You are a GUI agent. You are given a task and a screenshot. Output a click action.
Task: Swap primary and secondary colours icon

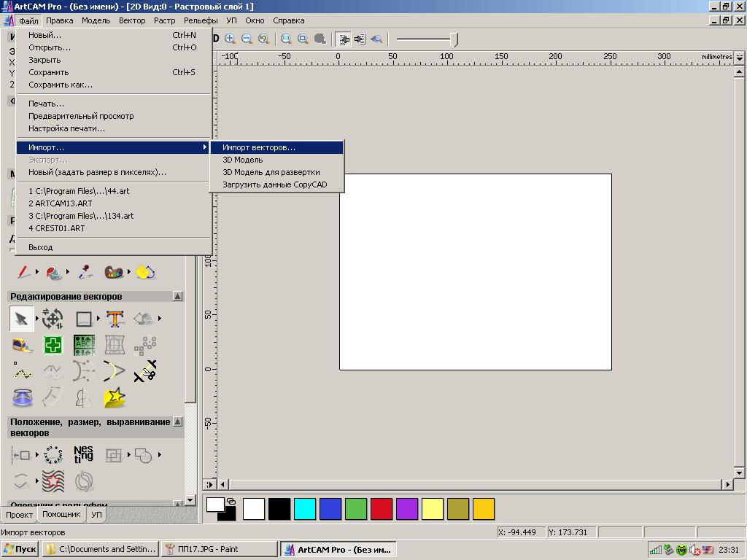pos(231,501)
